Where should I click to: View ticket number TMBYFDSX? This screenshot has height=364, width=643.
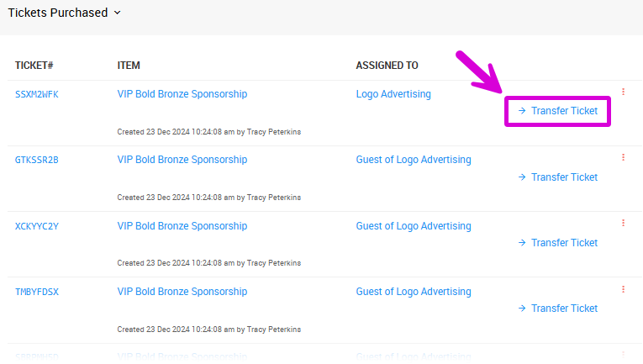tap(37, 292)
